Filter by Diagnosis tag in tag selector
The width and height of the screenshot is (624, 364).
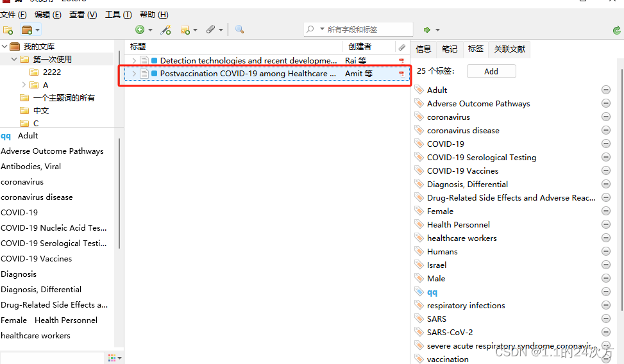pyautogui.click(x=19, y=274)
